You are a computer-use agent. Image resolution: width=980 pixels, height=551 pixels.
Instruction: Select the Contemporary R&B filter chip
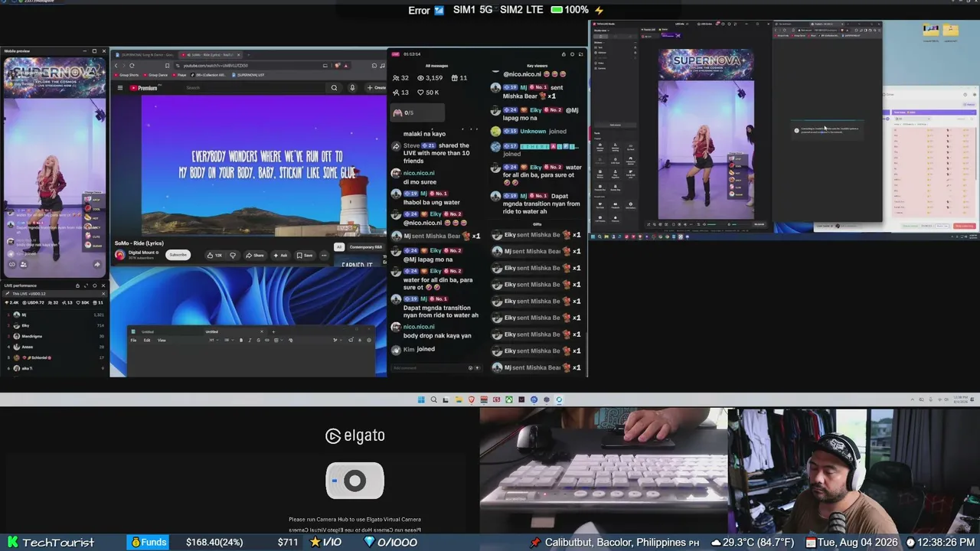(x=366, y=247)
